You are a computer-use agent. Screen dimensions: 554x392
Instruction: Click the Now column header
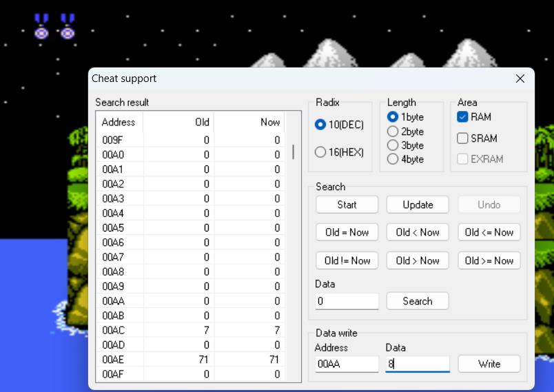pos(249,122)
